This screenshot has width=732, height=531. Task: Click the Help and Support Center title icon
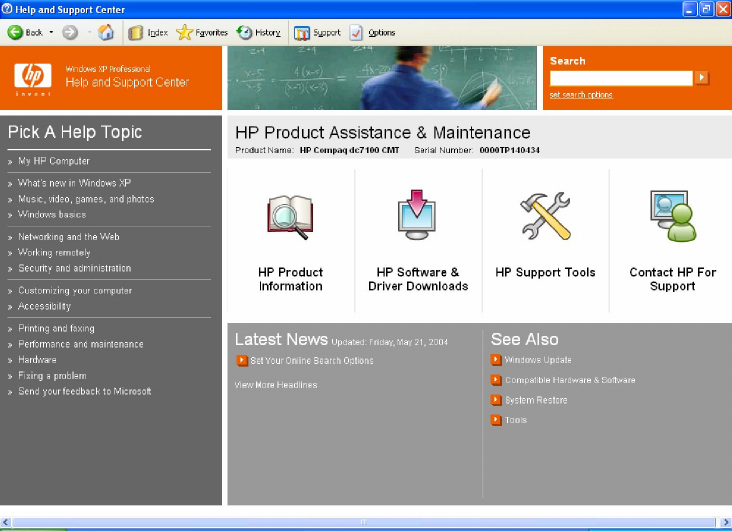[x=7, y=9]
